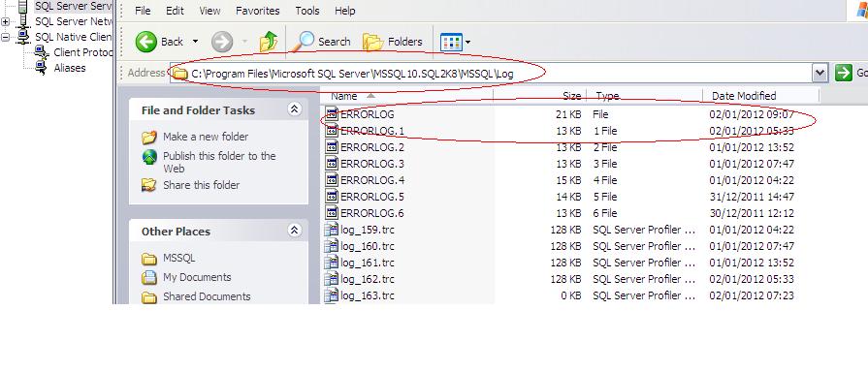
Task: Click the greyed Forward arrow button
Action: (x=222, y=42)
